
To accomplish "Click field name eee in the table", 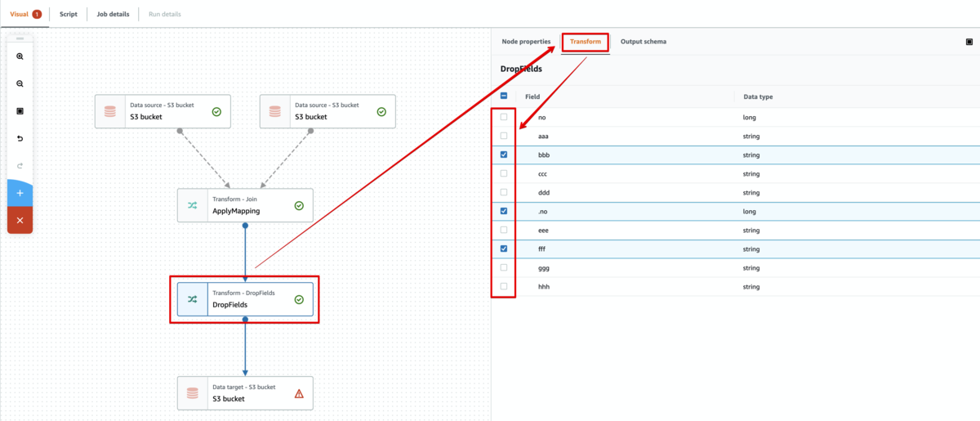I will tap(544, 231).
